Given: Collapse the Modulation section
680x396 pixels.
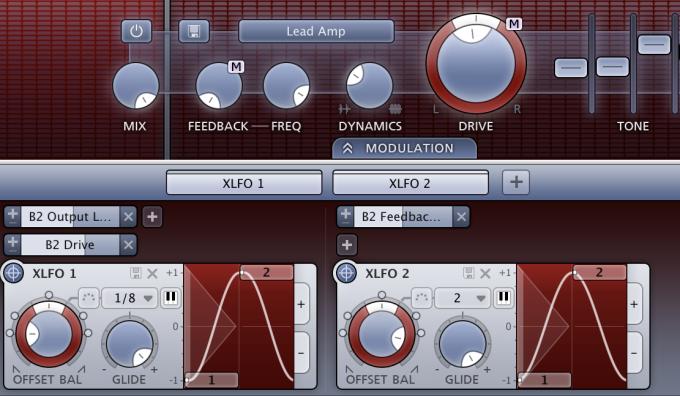Looking at the screenshot, I should 404,148.
